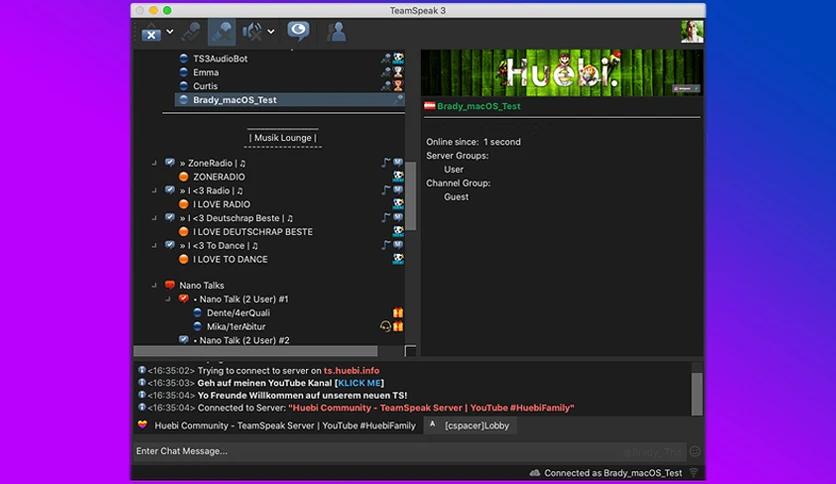Click the Enter Chat Message input field

click(408, 451)
